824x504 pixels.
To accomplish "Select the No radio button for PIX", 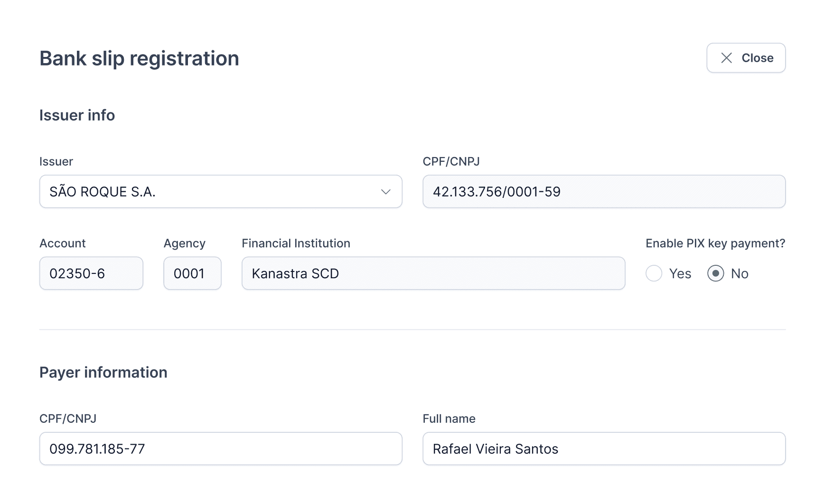I will click(715, 273).
